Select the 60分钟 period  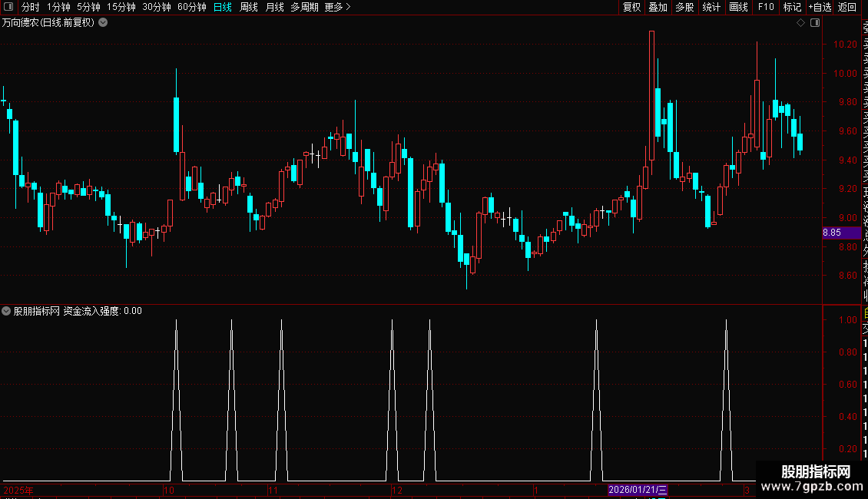coord(191,7)
